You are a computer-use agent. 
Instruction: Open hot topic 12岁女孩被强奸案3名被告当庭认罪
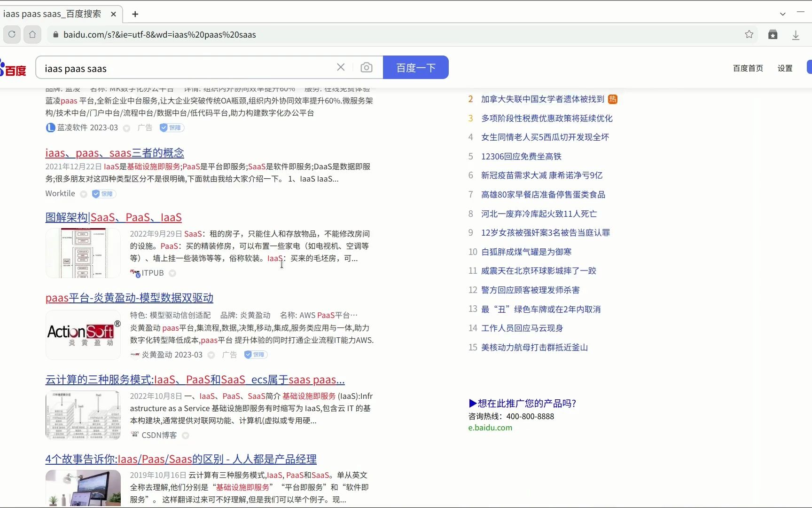(546, 233)
